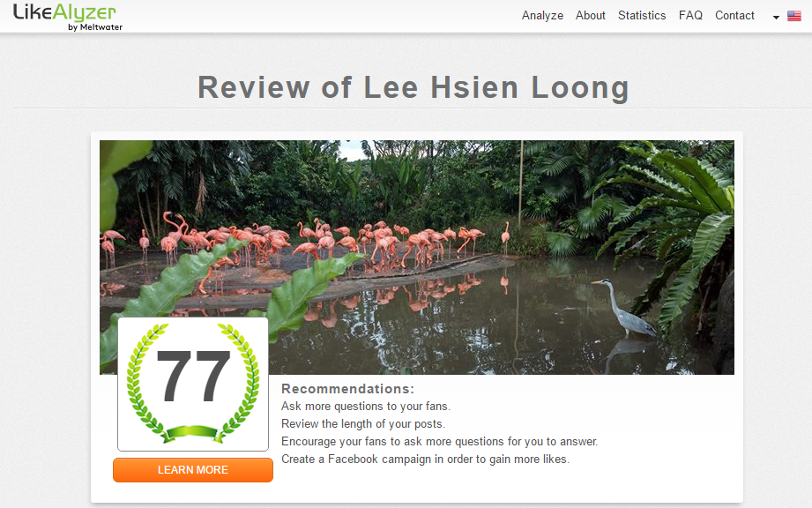Open the Statistics page

click(x=642, y=16)
